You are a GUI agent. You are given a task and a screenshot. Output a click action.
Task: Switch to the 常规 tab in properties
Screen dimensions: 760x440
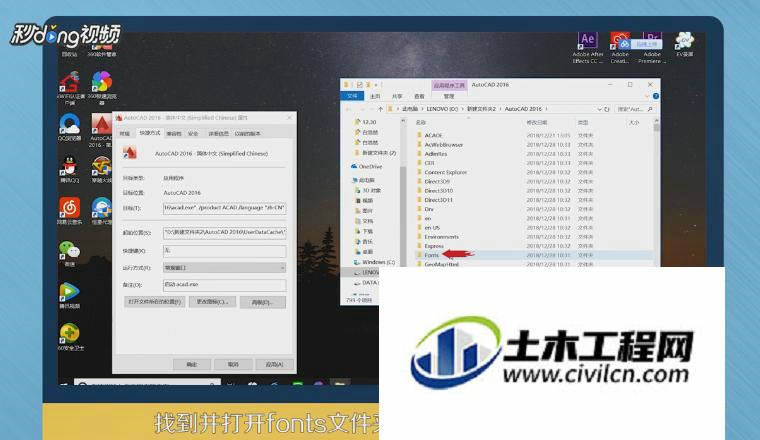click(x=125, y=133)
